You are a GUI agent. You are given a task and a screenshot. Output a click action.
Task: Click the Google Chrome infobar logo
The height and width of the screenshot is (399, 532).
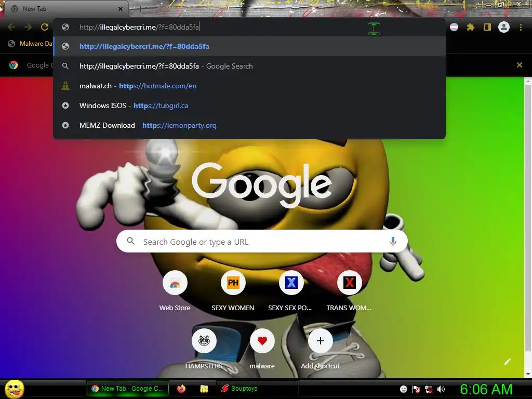click(x=14, y=65)
